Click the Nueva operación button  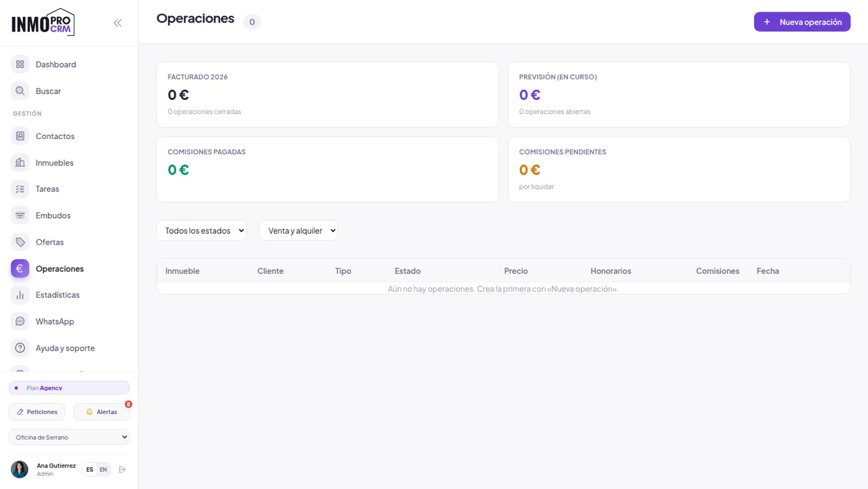[x=802, y=22]
